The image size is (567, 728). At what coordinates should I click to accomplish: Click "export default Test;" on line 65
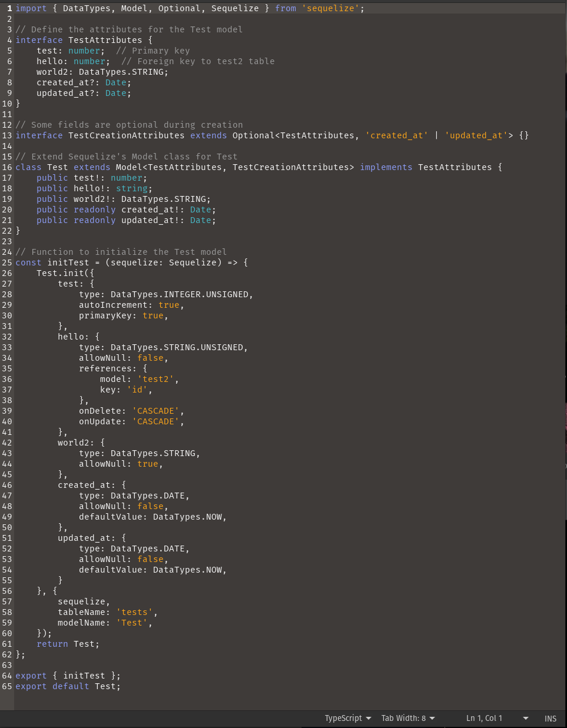68,686
